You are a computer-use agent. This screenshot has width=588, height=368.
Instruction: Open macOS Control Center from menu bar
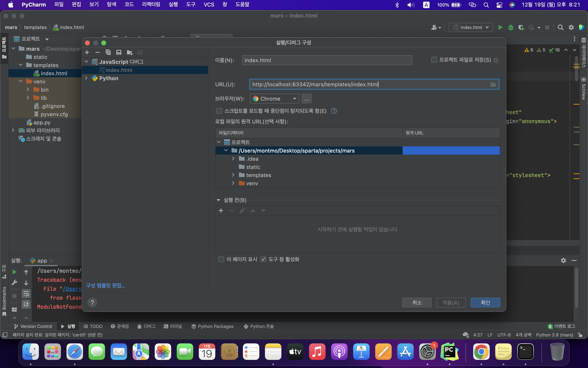[x=499, y=5]
